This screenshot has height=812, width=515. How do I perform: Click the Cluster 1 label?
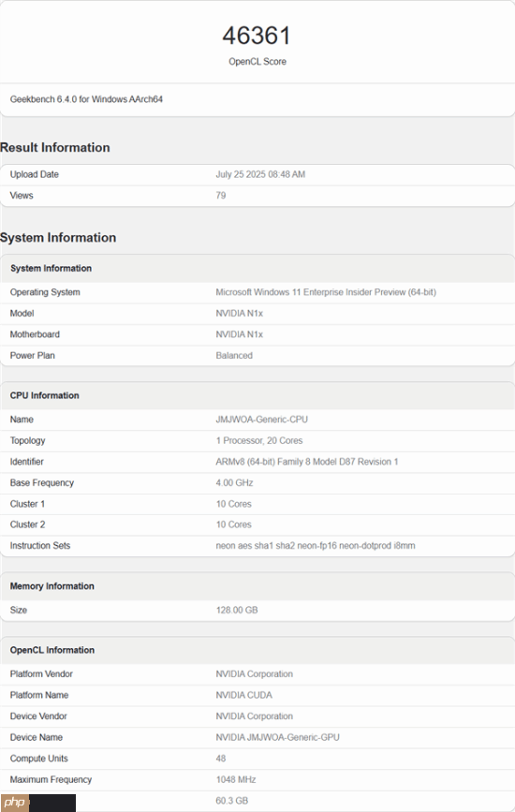coord(27,504)
